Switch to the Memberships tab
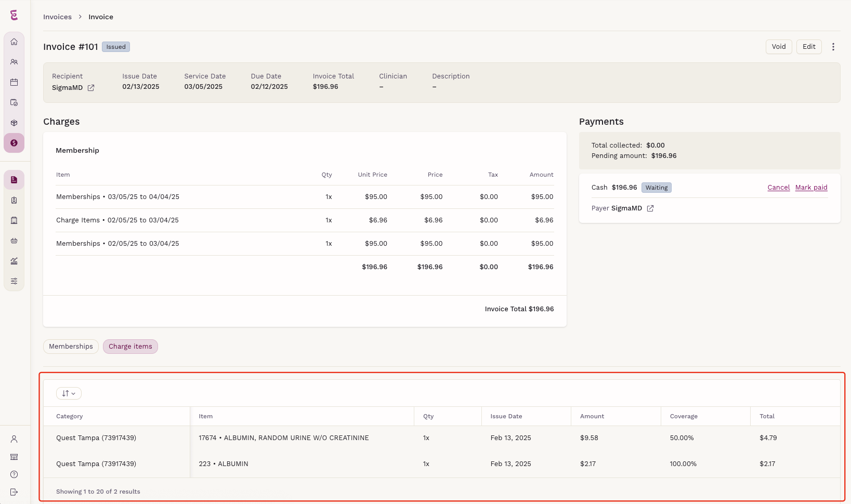Screen dimensions: 851x504 pos(71,347)
